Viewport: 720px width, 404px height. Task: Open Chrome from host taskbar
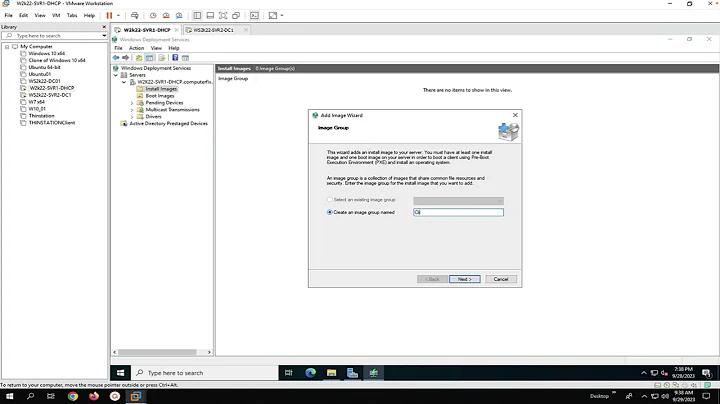coord(73,396)
